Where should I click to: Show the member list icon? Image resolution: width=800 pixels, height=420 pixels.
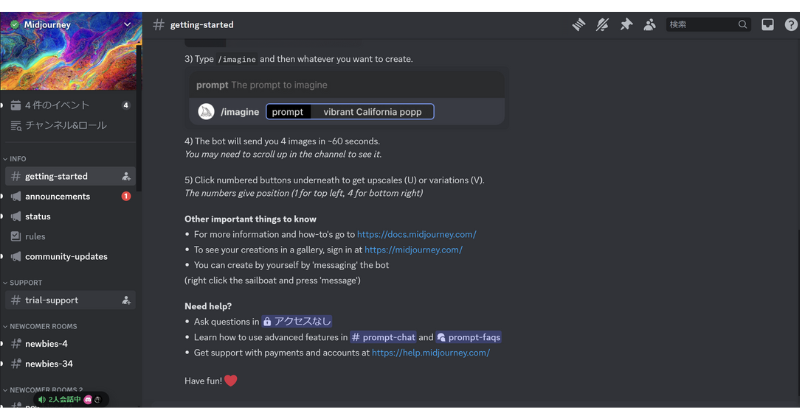649,24
